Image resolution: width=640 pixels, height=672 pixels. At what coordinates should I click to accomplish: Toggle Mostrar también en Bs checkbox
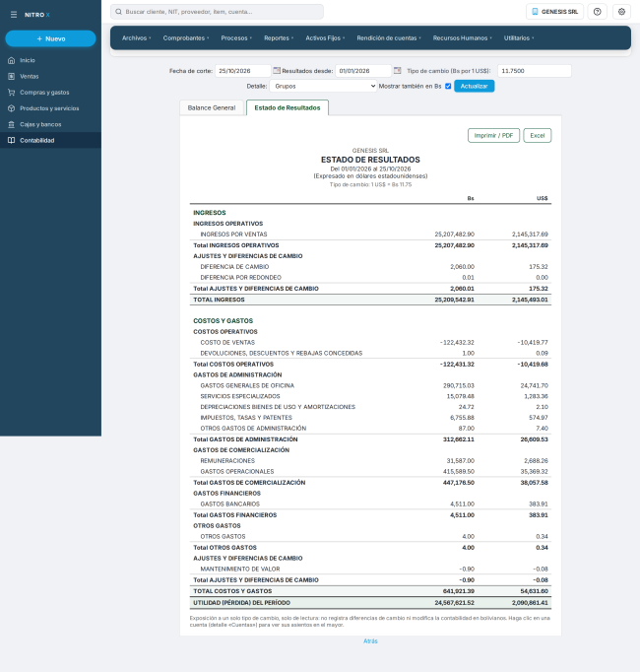[448, 86]
